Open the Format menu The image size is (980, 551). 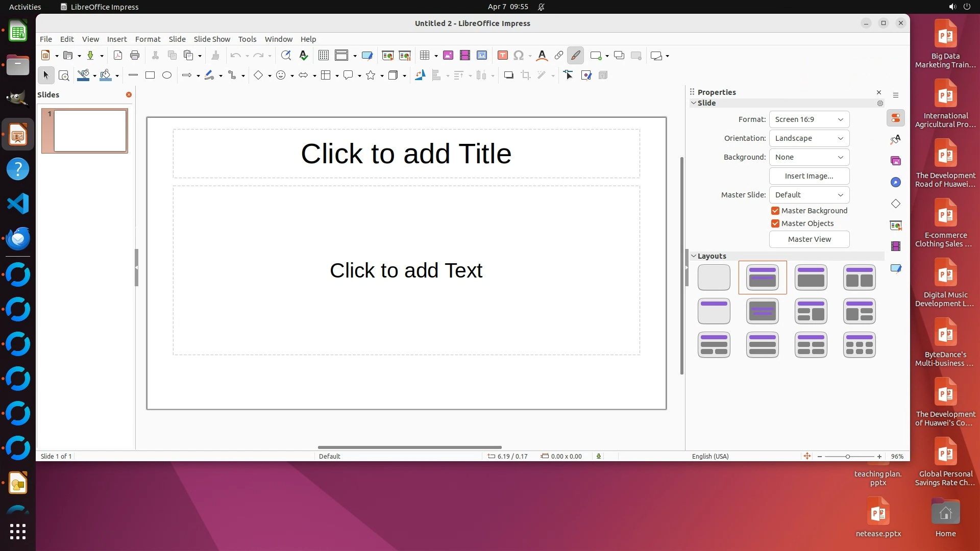coord(148,39)
